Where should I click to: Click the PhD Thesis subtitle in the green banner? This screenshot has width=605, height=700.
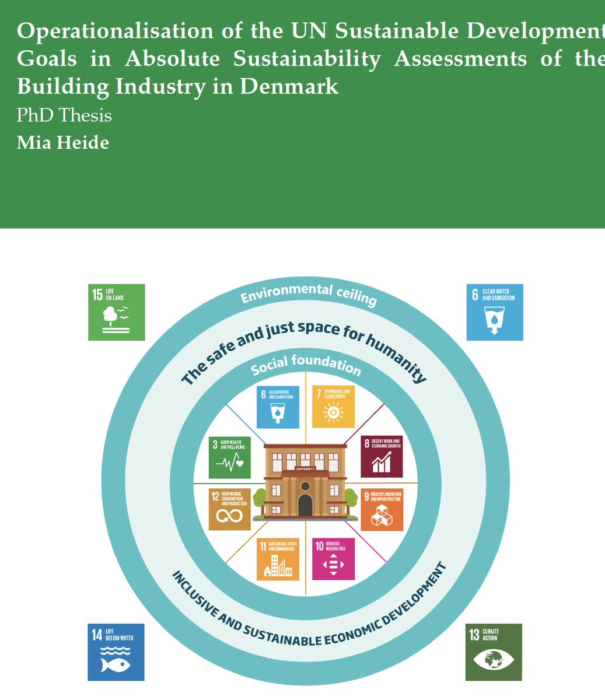coord(64,116)
